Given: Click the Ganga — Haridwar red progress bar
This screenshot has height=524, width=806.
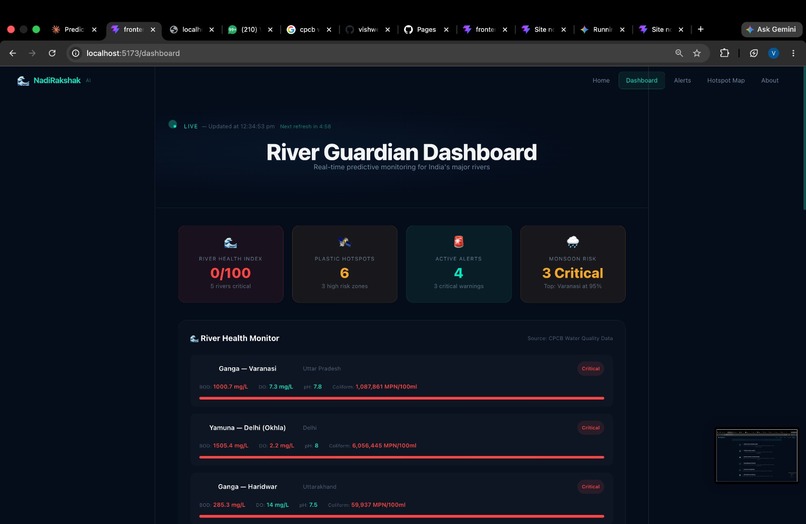Looking at the screenshot, I should point(401,516).
